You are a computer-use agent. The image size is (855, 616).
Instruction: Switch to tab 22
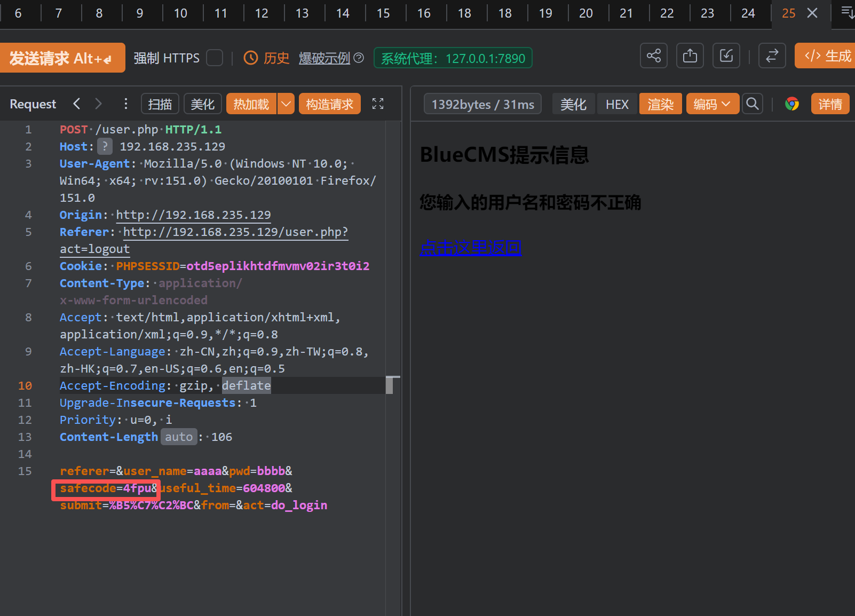(x=667, y=13)
